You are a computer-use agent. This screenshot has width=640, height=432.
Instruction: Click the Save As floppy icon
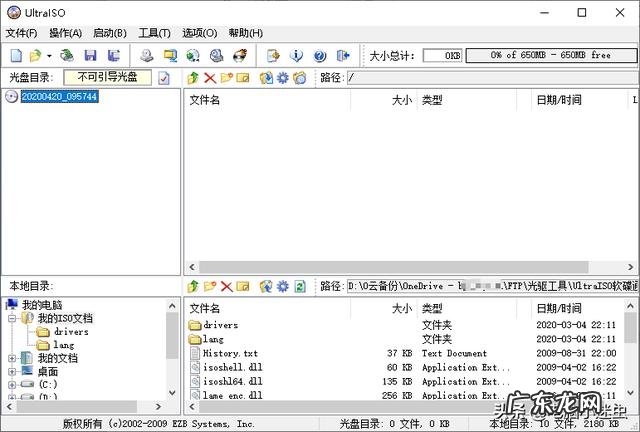click(113, 55)
